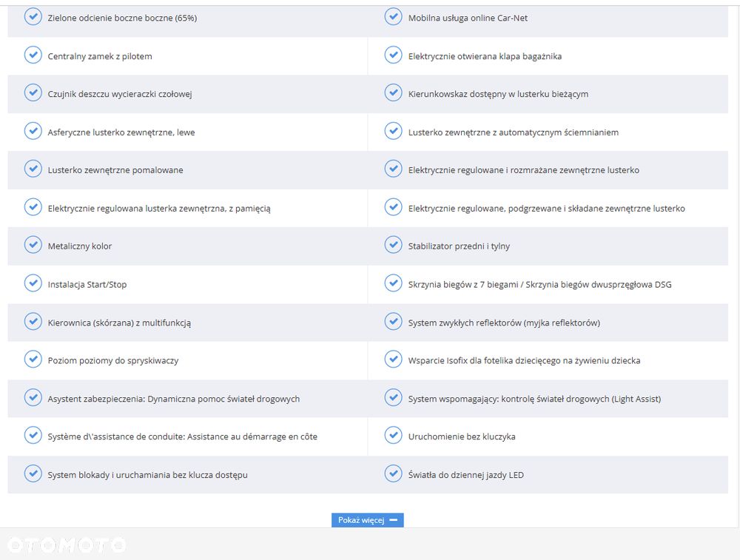
Task: Click checkmark icon beside Światła do dziennej jazdy LED
Action: point(393,473)
